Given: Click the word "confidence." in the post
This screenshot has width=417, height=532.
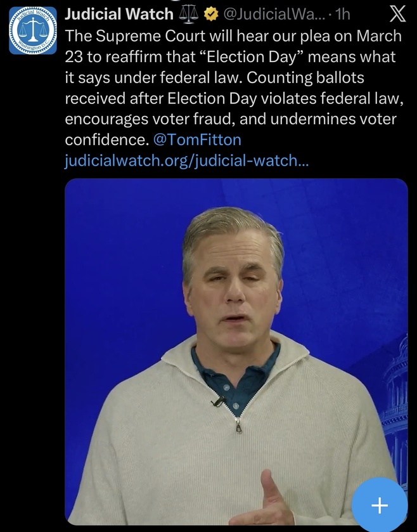Looking at the screenshot, I should (105, 139).
